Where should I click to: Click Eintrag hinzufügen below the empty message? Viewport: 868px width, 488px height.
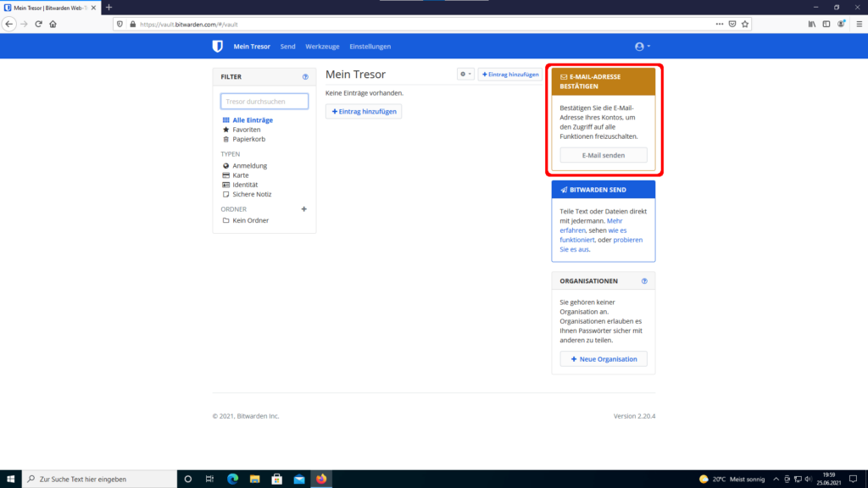(x=364, y=111)
